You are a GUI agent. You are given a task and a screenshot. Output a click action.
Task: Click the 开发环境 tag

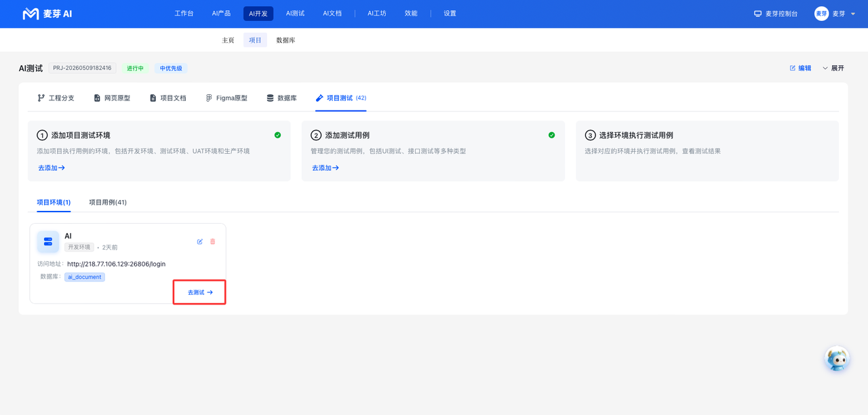(79, 248)
